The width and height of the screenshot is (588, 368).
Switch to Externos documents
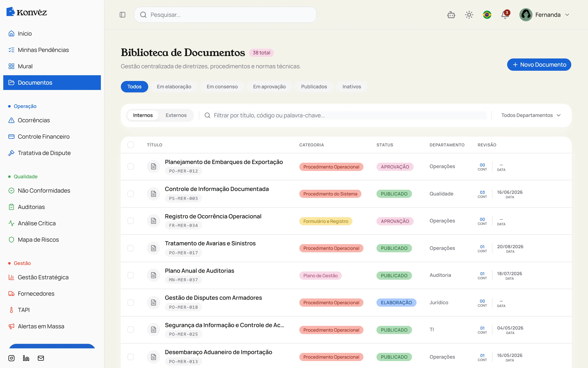point(176,115)
